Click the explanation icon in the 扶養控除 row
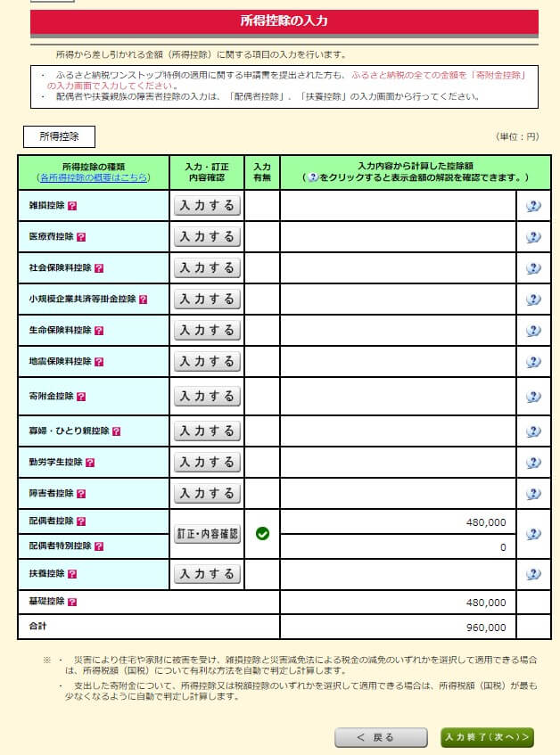 coord(533,574)
